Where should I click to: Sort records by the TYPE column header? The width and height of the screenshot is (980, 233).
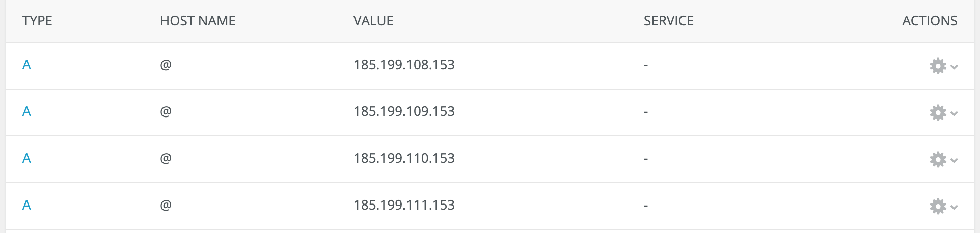[37, 21]
